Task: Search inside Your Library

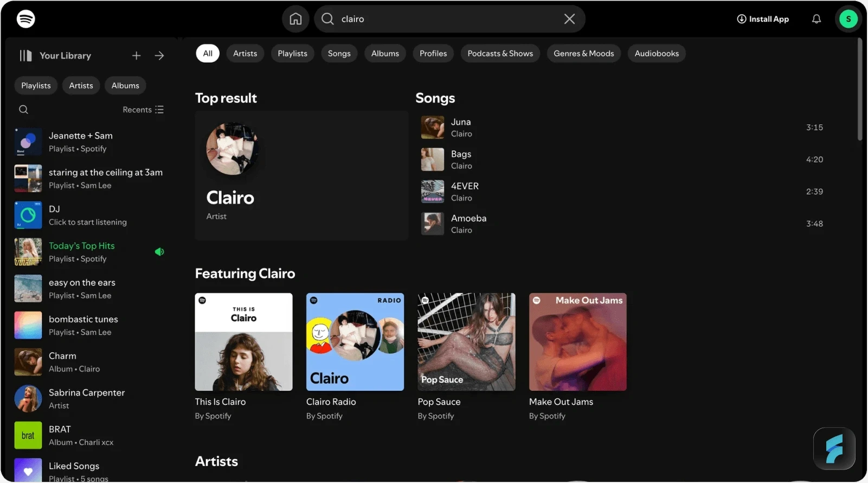Action: [x=23, y=110]
